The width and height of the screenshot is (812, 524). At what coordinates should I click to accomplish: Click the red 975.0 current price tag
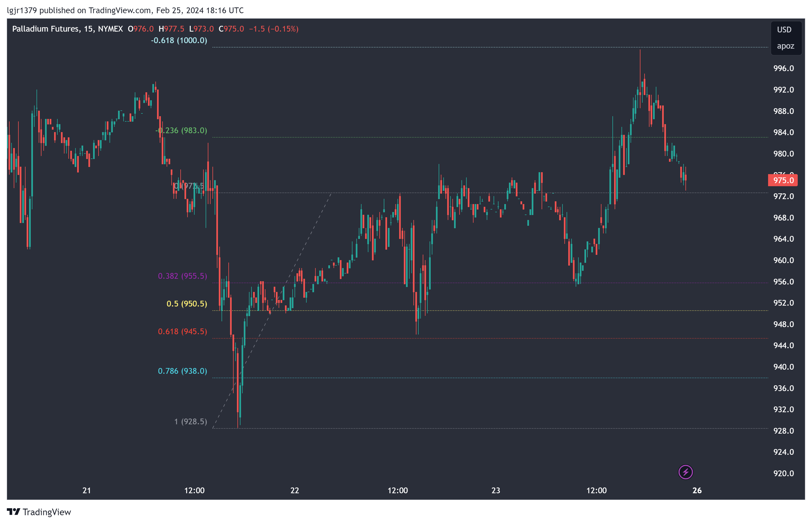coord(783,180)
